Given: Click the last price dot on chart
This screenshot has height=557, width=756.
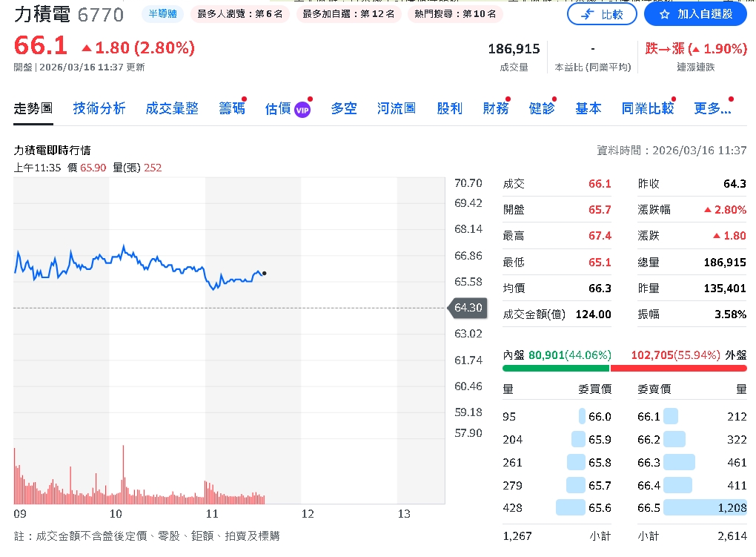Looking at the screenshot, I should [x=265, y=274].
